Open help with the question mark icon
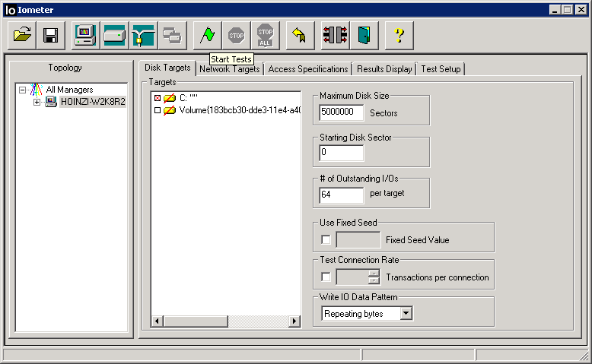592x364 pixels. (399, 36)
